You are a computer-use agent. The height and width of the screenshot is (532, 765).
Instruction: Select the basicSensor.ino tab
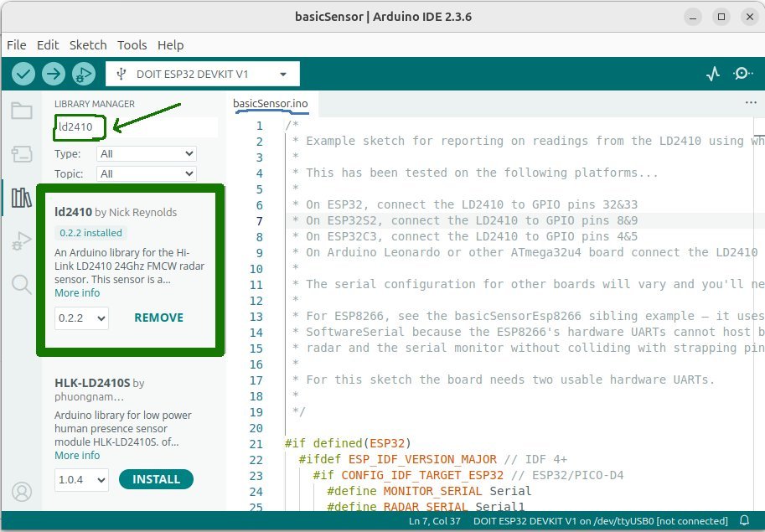click(271, 103)
